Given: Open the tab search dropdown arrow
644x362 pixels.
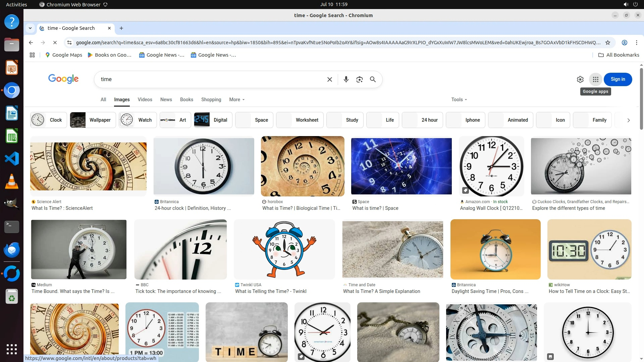Looking at the screenshot, I should point(30,28).
